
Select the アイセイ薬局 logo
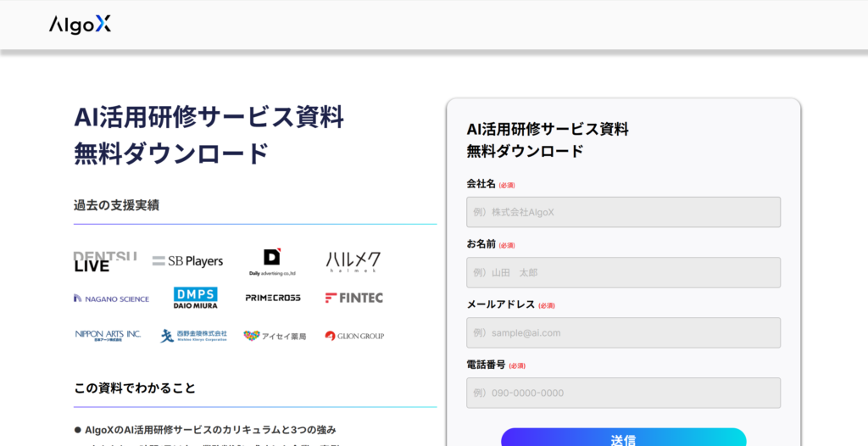click(275, 336)
